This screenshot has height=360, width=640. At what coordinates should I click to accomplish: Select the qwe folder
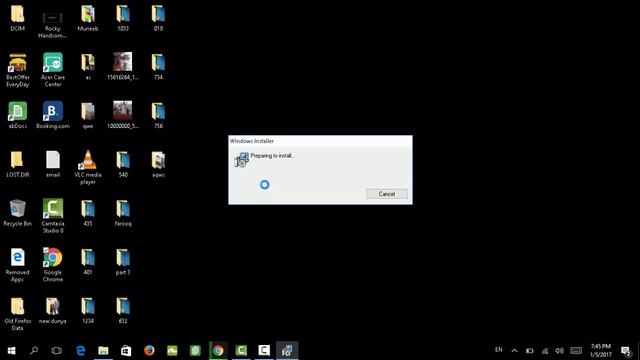(88, 116)
